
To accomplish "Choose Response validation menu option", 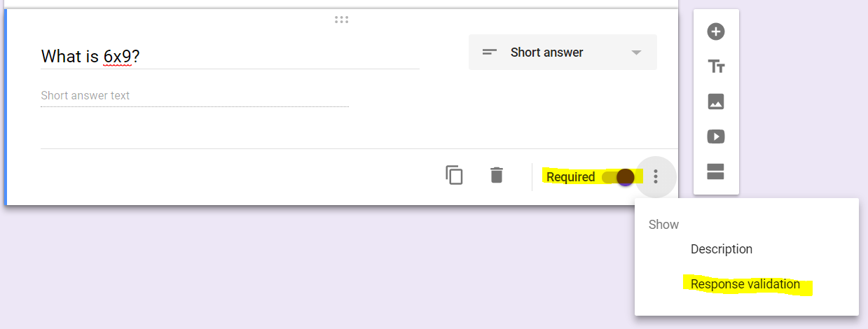I will pyautogui.click(x=747, y=284).
